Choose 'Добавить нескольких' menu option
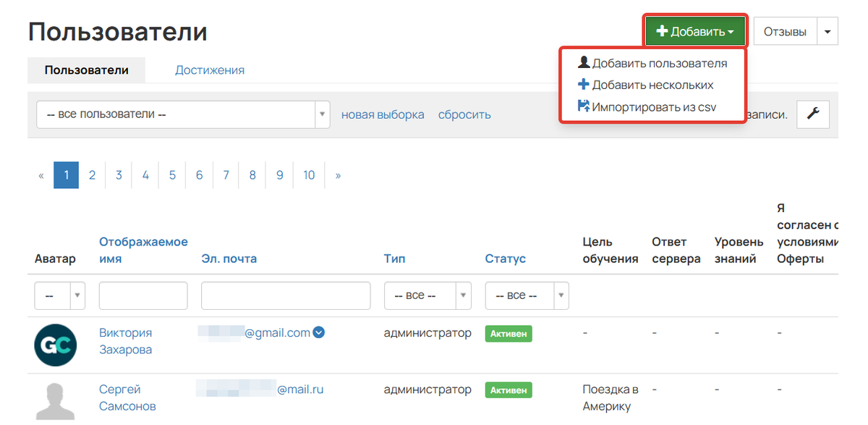Viewport: 868px width, 425px height. tap(645, 85)
